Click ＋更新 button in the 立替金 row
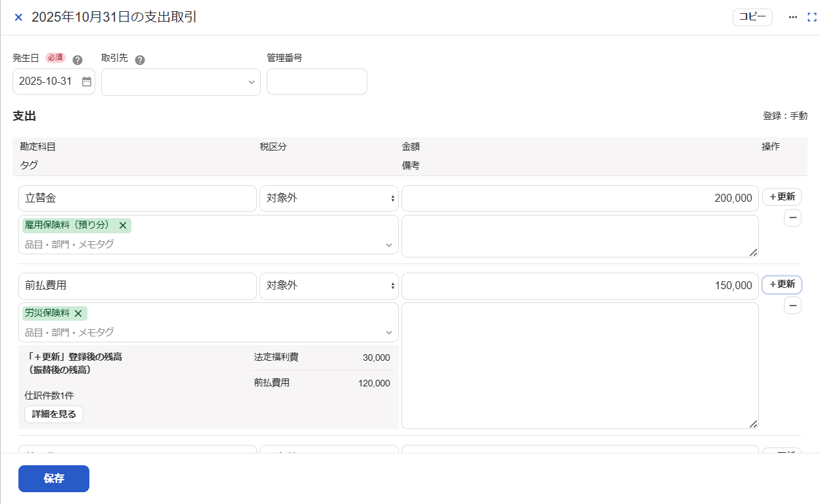 [782, 196]
